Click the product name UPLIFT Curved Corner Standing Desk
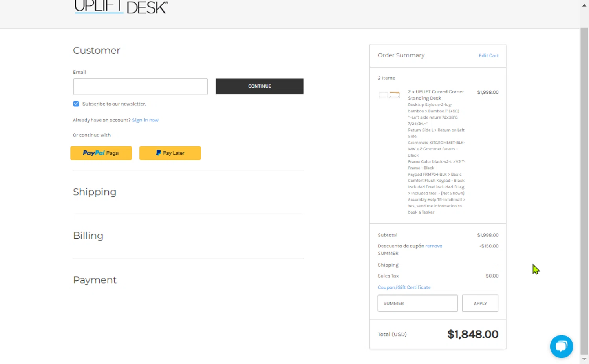 tap(436, 95)
